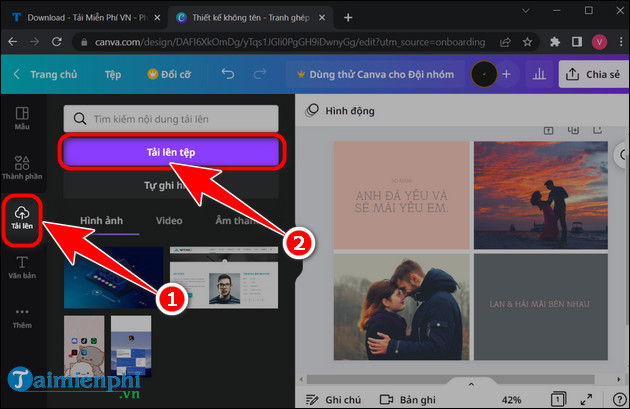Select the embracing couple photo on canvas

(401, 307)
